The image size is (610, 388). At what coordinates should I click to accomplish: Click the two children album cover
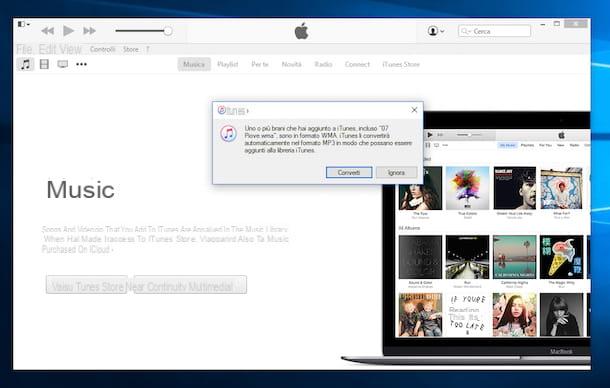[421, 315]
